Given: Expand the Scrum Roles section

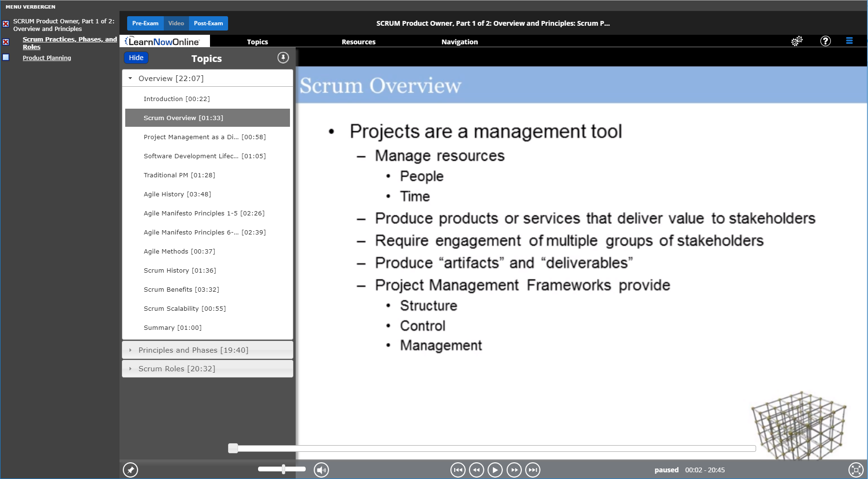Looking at the screenshot, I should point(207,368).
